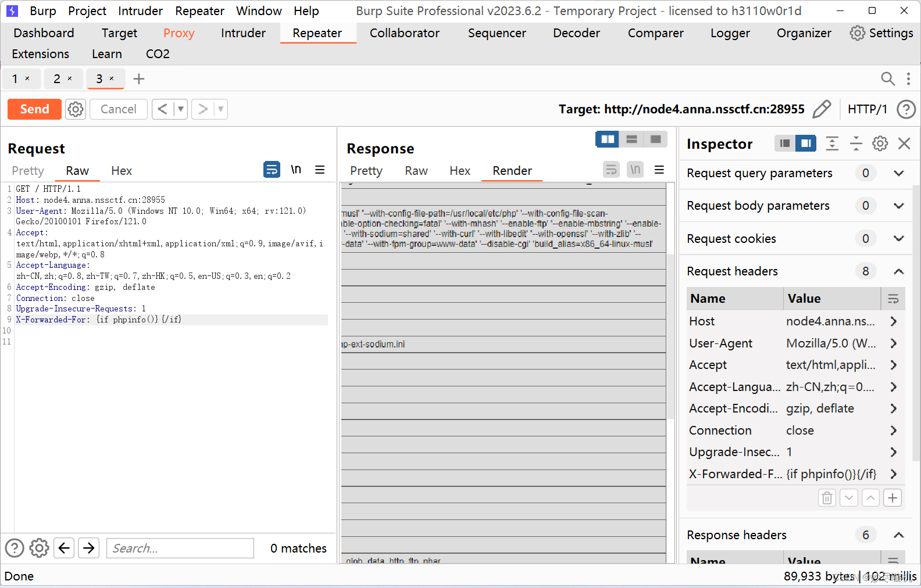Open response panel hamburger menu
Screen dimensions: 921x588
coord(659,170)
